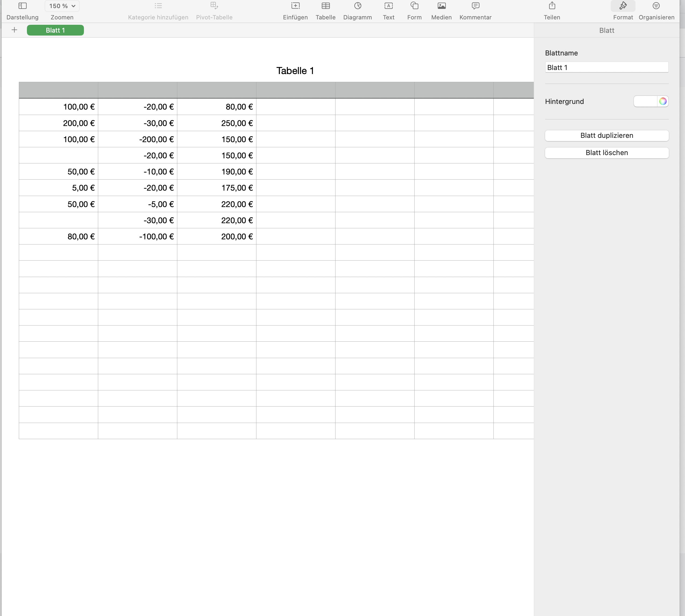
Task: Select the Blatt 1 sheet tab
Action: pos(55,30)
